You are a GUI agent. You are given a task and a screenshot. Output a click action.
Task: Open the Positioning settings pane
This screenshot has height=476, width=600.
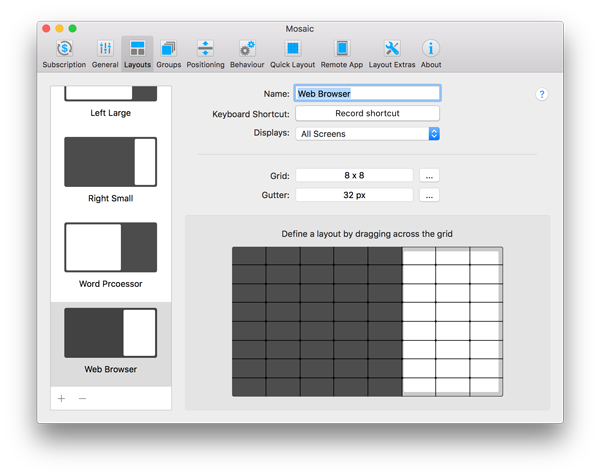pos(205,53)
